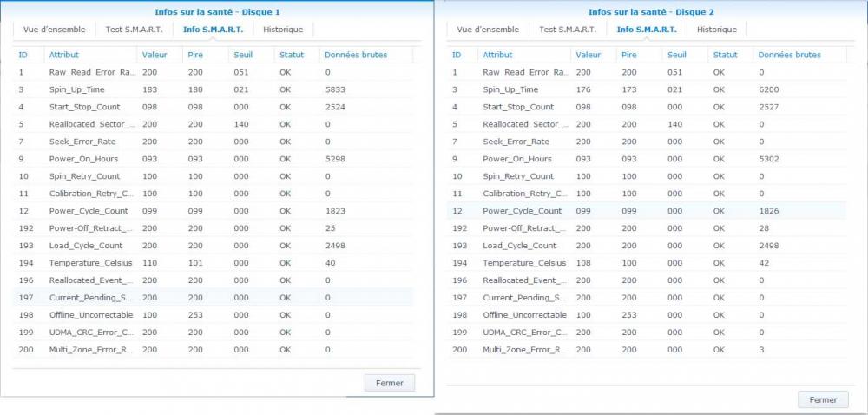
Task: Select Start_Stop_Count row in Disque 1
Action: 214,107
